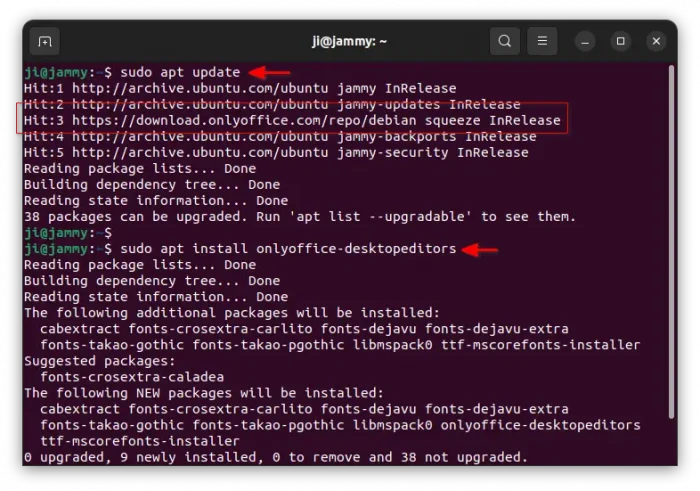Open the hamburger menu in header
700x491 pixels.
click(542, 41)
